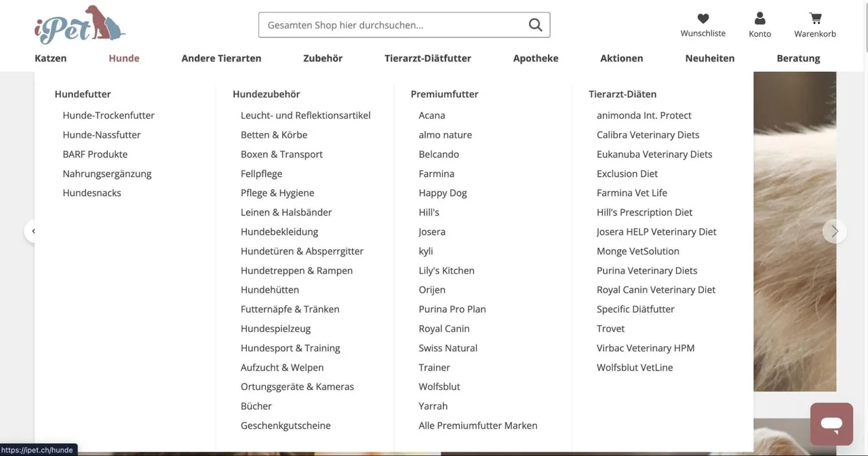Open the chat bubble widget

pyautogui.click(x=831, y=424)
